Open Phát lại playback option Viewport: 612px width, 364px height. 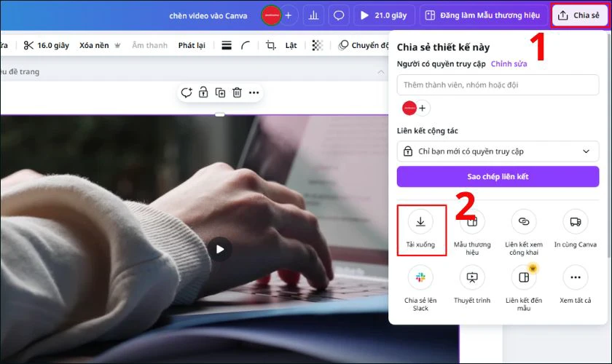(192, 45)
